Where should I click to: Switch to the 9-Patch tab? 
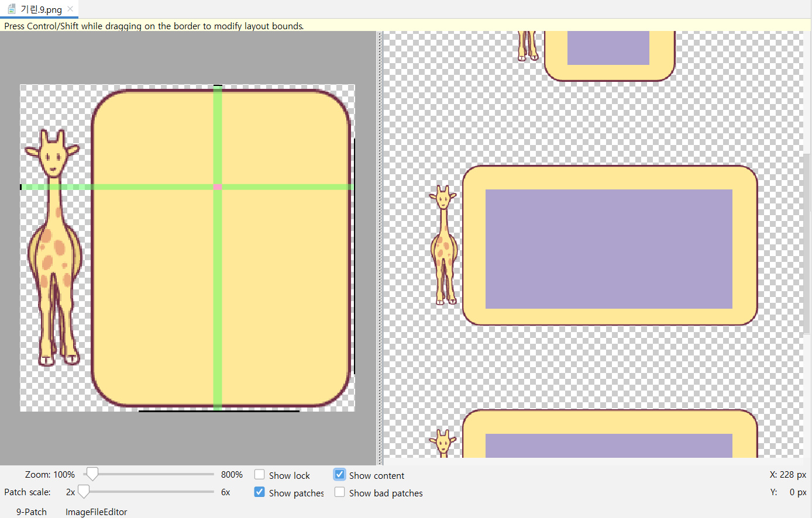32,512
